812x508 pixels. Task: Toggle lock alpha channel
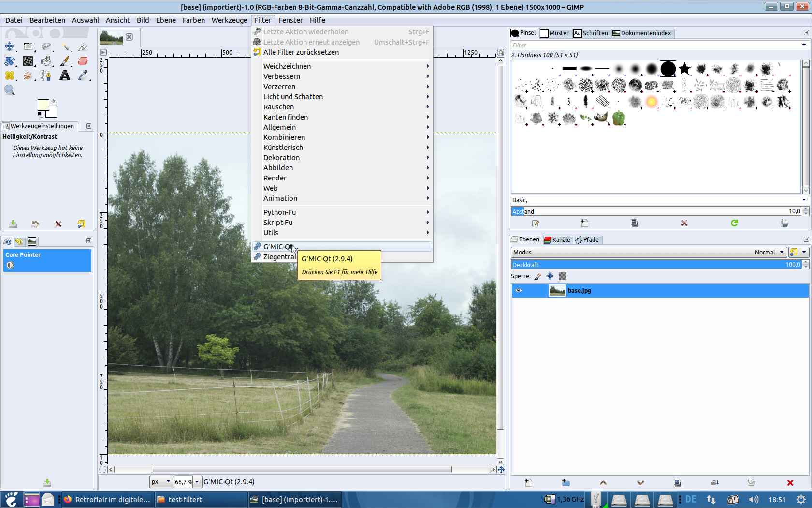click(x=563, y=276)
